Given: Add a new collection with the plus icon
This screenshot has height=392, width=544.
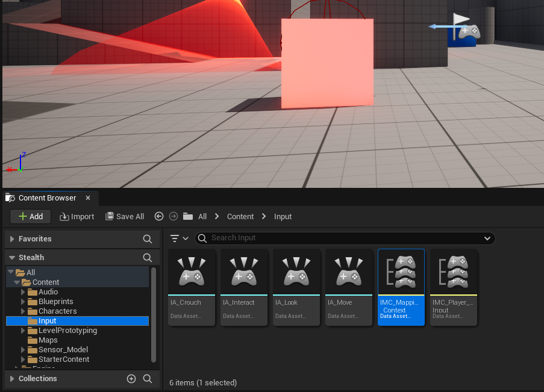Looking at the screenshot, I should coord(131,379).
